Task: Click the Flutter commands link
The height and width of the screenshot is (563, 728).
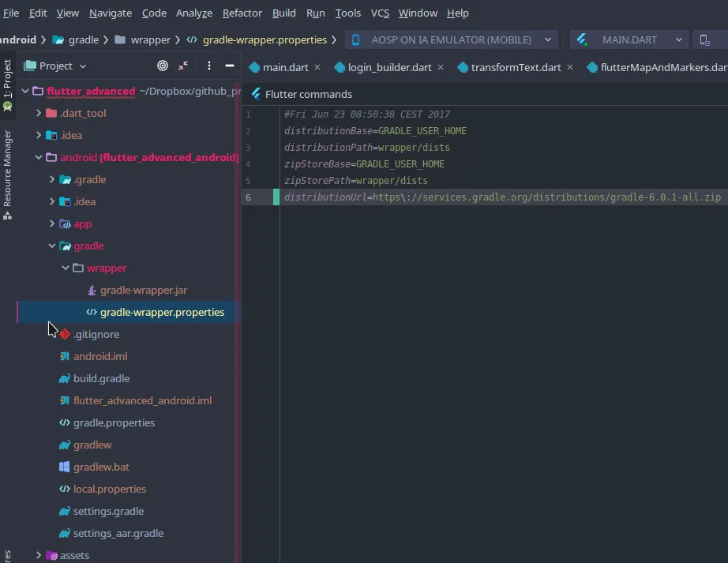Action: click(308, 94)
